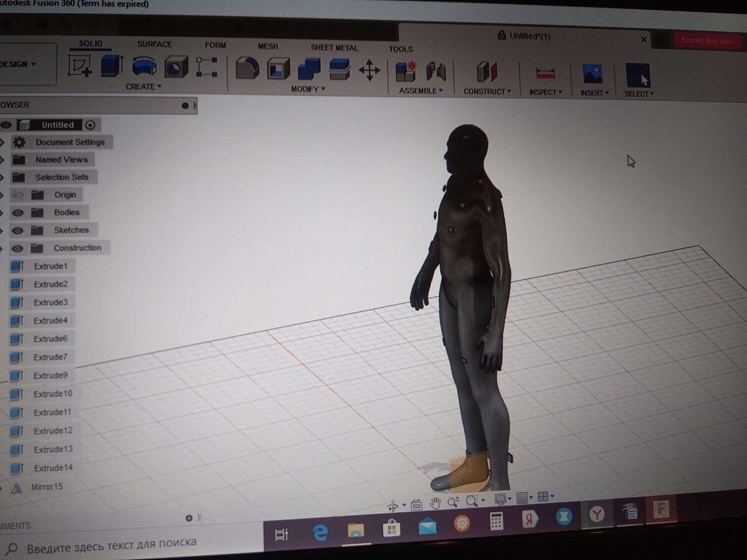This screenshot has height=560, width=747.
Task: Click the Combine tool icon
Action: pos(309,69)
